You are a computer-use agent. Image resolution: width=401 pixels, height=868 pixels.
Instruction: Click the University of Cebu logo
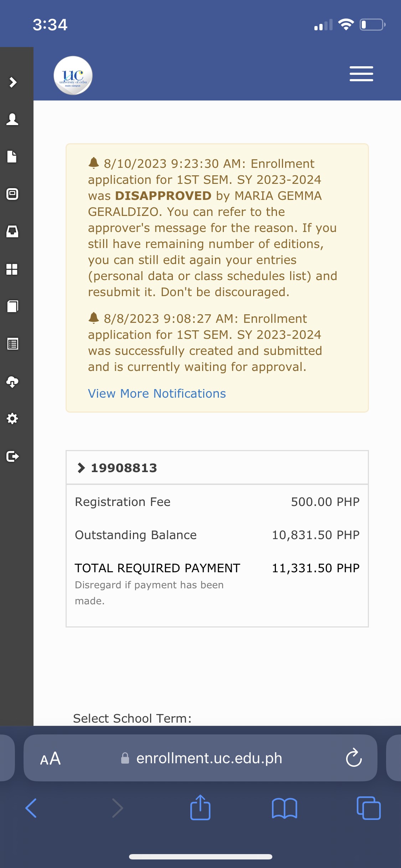pos(73,76)
